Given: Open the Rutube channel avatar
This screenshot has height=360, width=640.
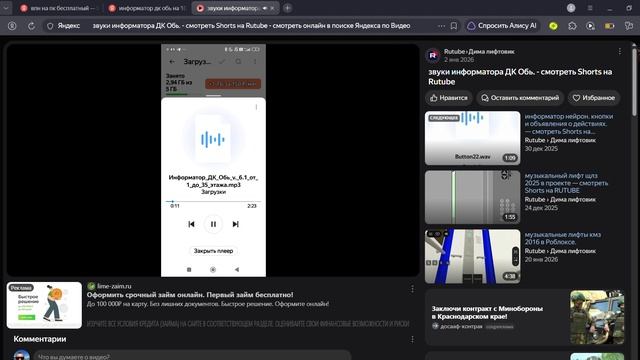Looking at the screenshot, I should tap(433, 55).
